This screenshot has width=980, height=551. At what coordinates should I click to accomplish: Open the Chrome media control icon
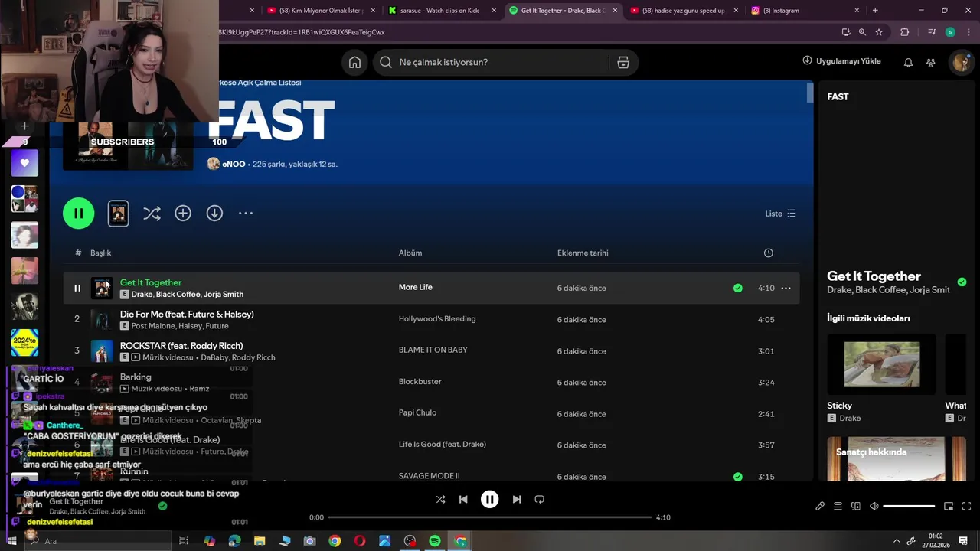click(932, 32)
